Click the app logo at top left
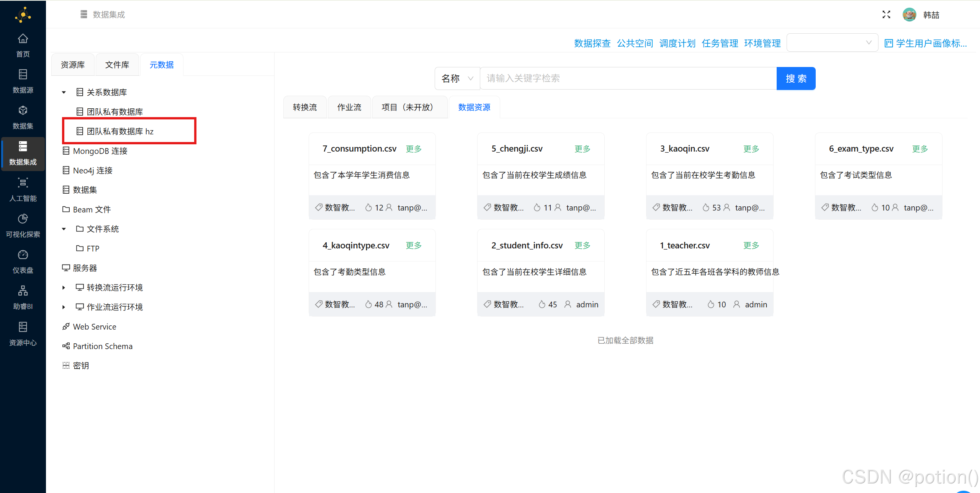This screenshot has width=980, height=493. (23, 15)
